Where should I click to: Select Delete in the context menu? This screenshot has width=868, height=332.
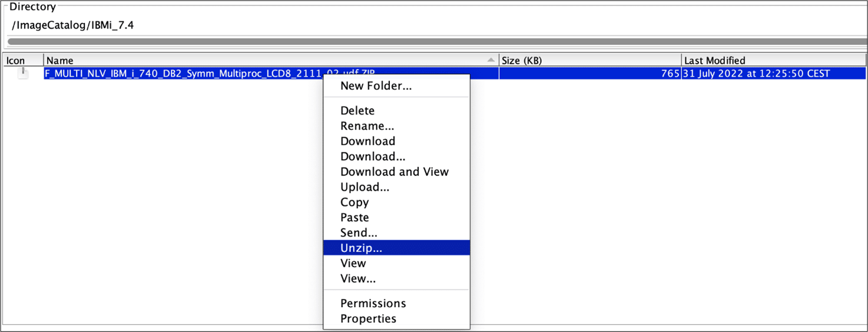(357, 111)
